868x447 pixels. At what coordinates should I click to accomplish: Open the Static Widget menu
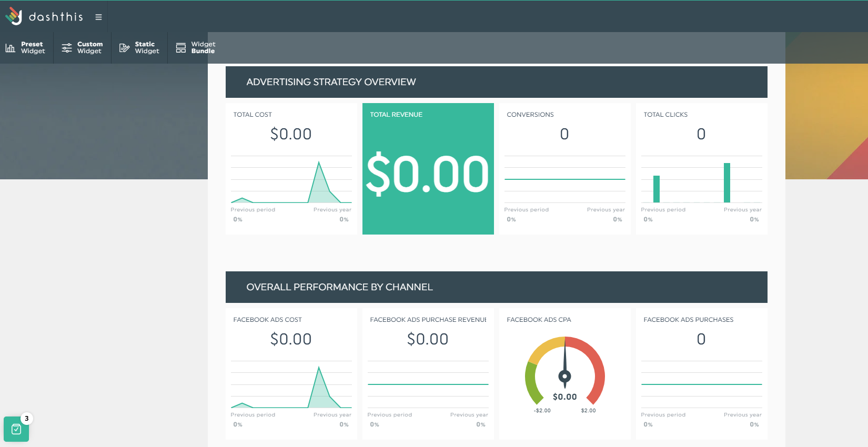[139, 48]
